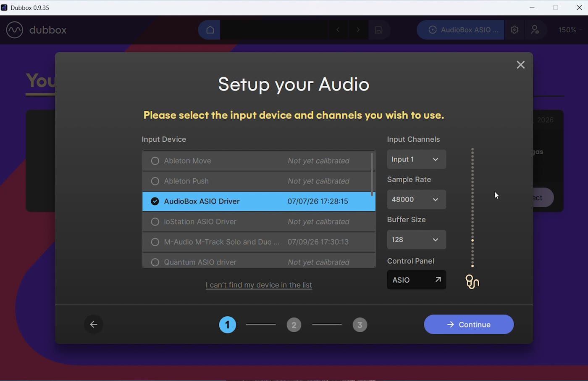Screen dimensions: 588x381
Task: Minimize the Dubbox window
Action: click(532, 8)
